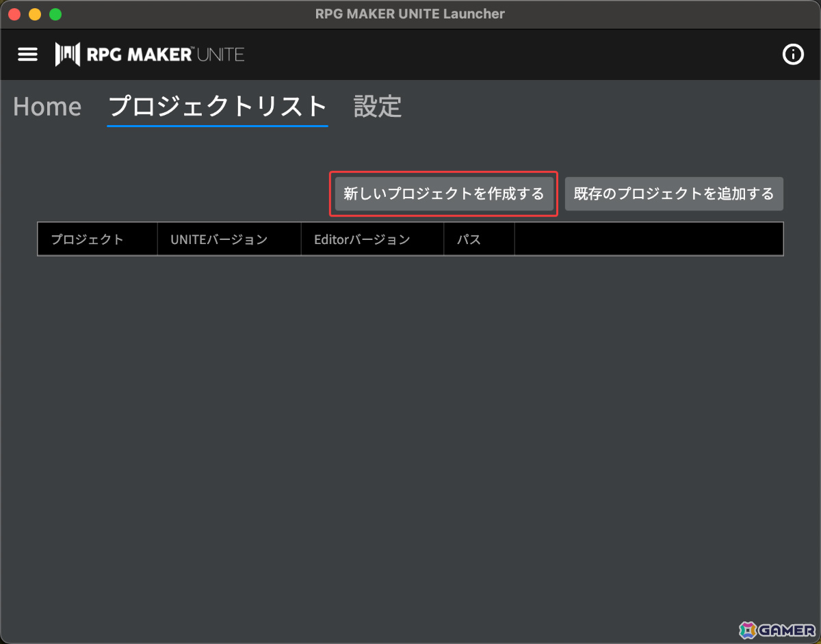The width and height of the screenshot is (821, 644).
Task: Click 新しいプロジェクトを作成する button
Action: tap(444, 194)
